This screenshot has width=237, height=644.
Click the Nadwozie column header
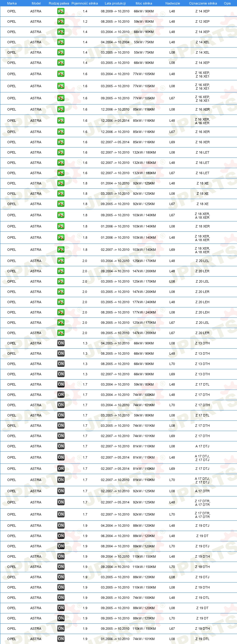coord(173,3)
